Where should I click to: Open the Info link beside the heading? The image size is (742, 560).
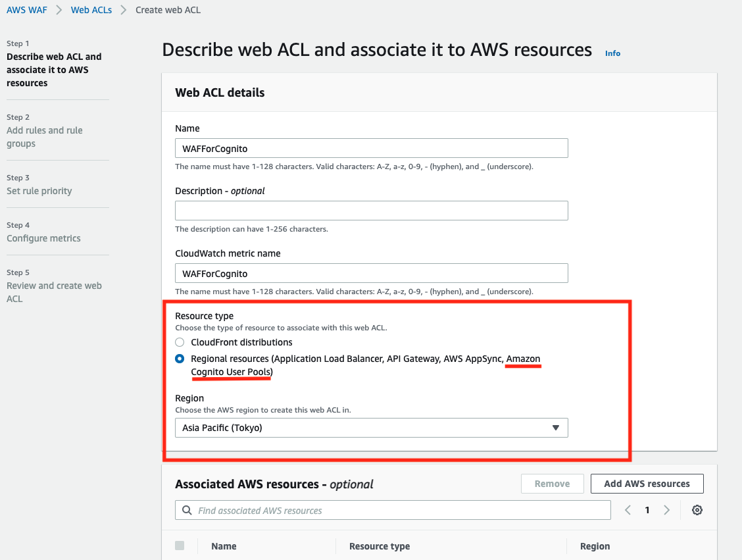click(x=612, y=53)
